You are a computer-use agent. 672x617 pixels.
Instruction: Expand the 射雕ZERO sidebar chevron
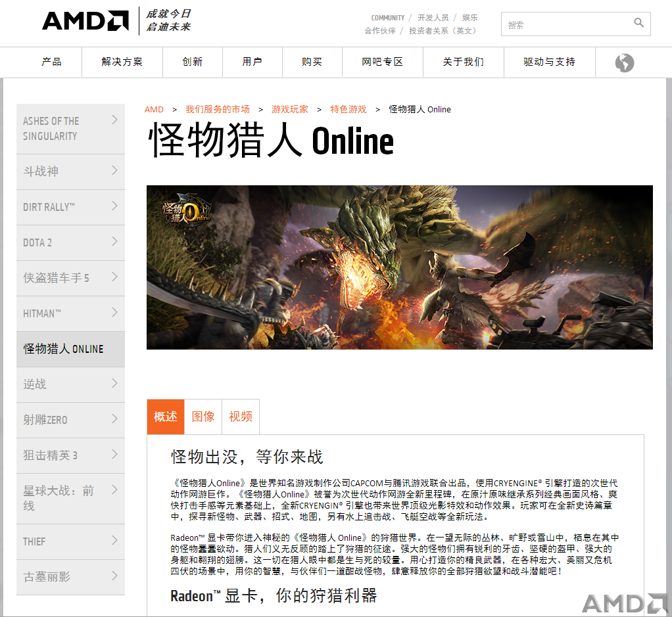click(x=114, y=419)
